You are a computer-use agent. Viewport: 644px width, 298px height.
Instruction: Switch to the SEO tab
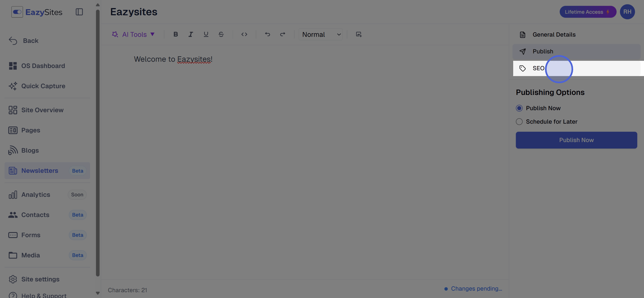[x=577, y=68]
